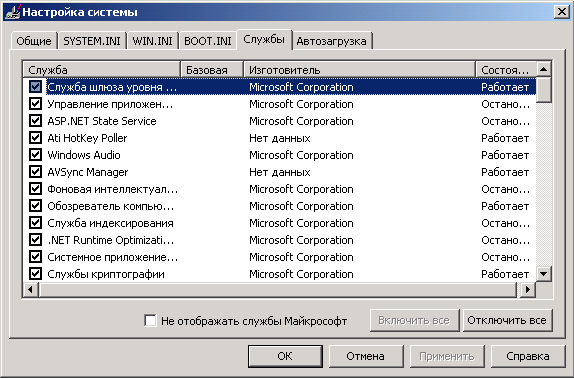Click the Отключить все button
The width and height of the screenshot is (574, 378).
tap(507, 320)
